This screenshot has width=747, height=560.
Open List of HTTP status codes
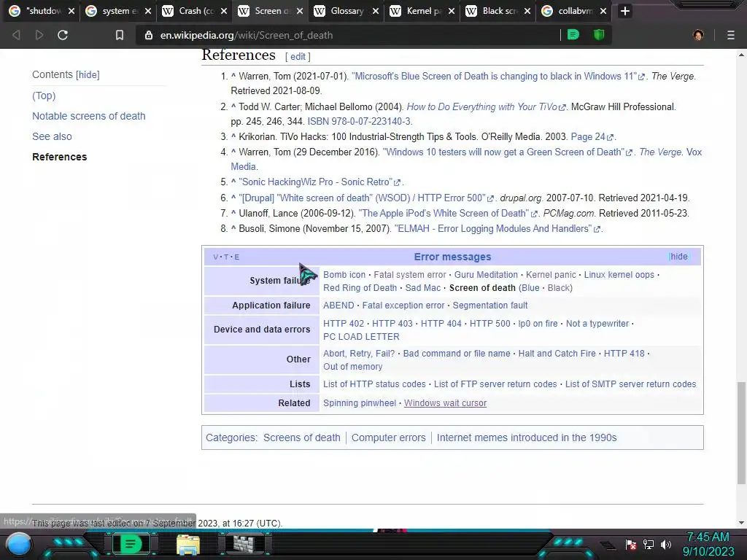374,384
